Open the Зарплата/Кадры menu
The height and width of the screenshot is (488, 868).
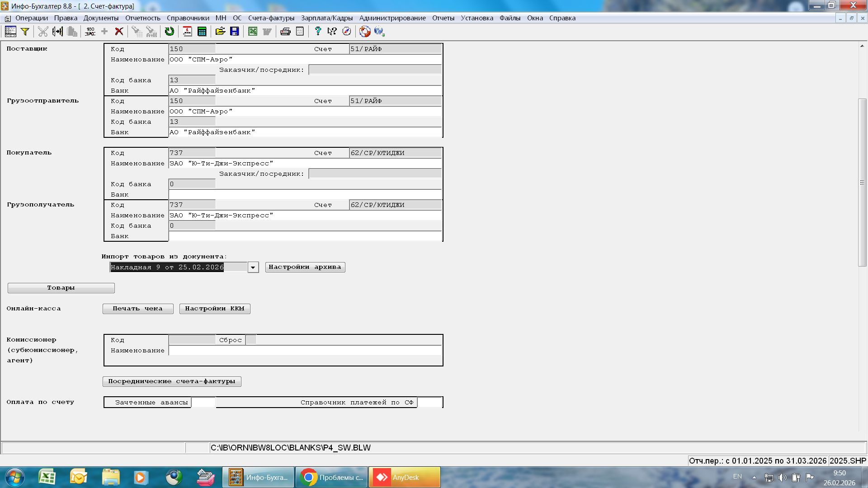(326, 18)
